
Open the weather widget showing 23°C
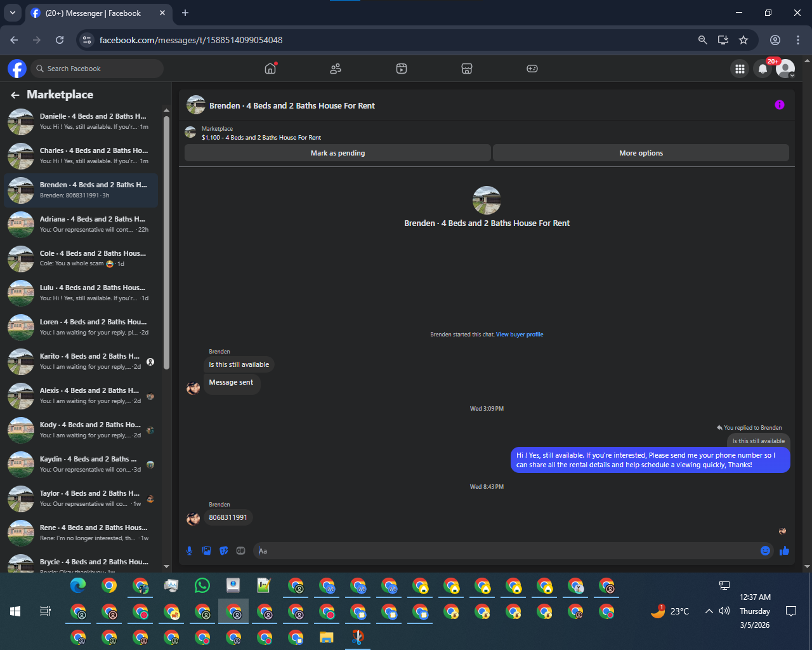click(670, 611)
